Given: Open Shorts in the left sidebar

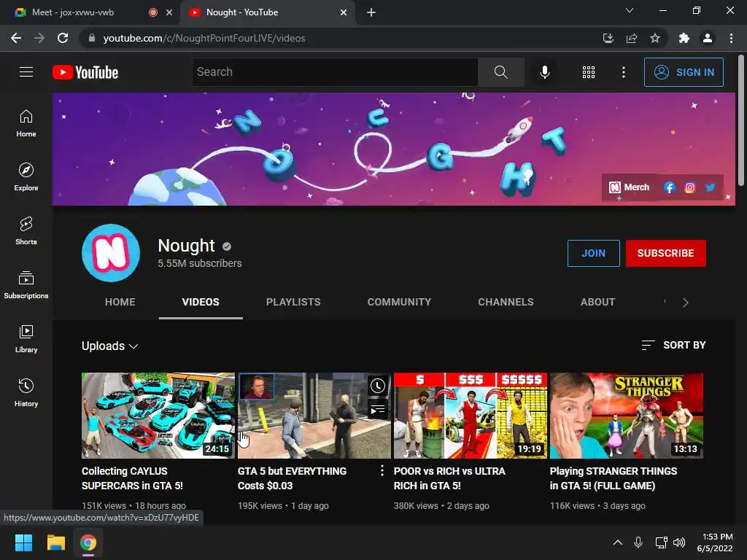Looking at the screenshot, I should point(26,231).
